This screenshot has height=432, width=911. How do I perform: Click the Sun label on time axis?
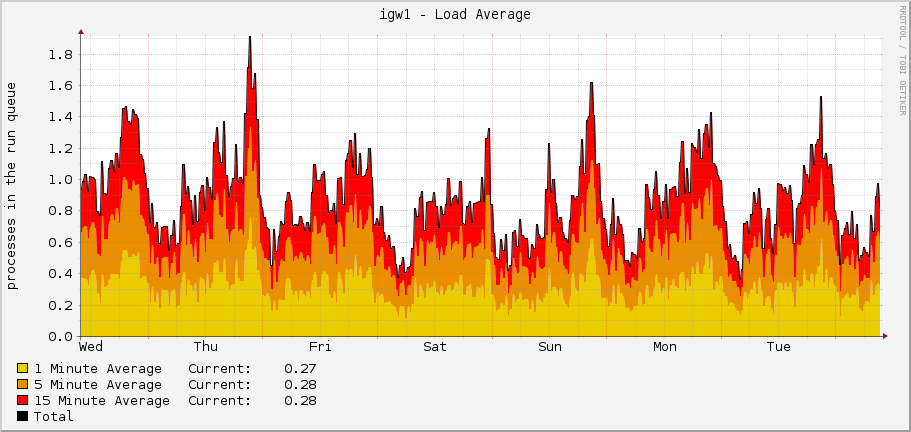[550, 347]
